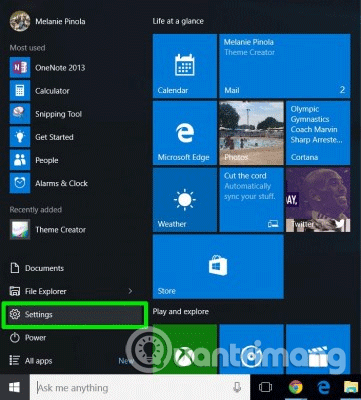Open the Movies & TV tile
Screen dimensions: 361x400
[318, 349]
